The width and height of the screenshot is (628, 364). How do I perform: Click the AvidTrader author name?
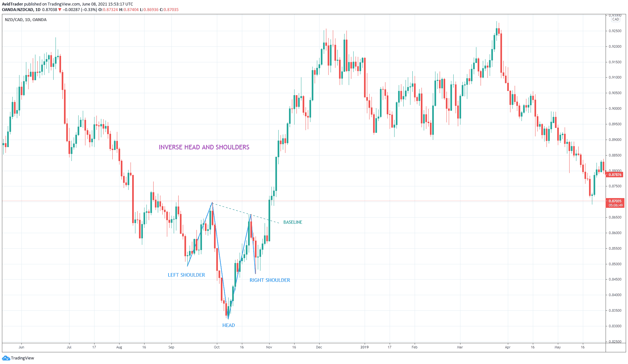coord(12,4)
